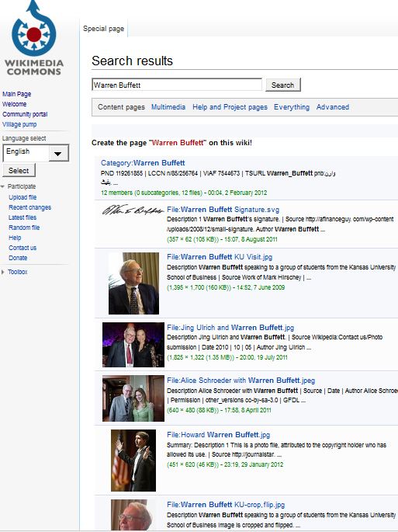
Task: Open the Welcome sidebar link
Action: [x=14, y=104]
